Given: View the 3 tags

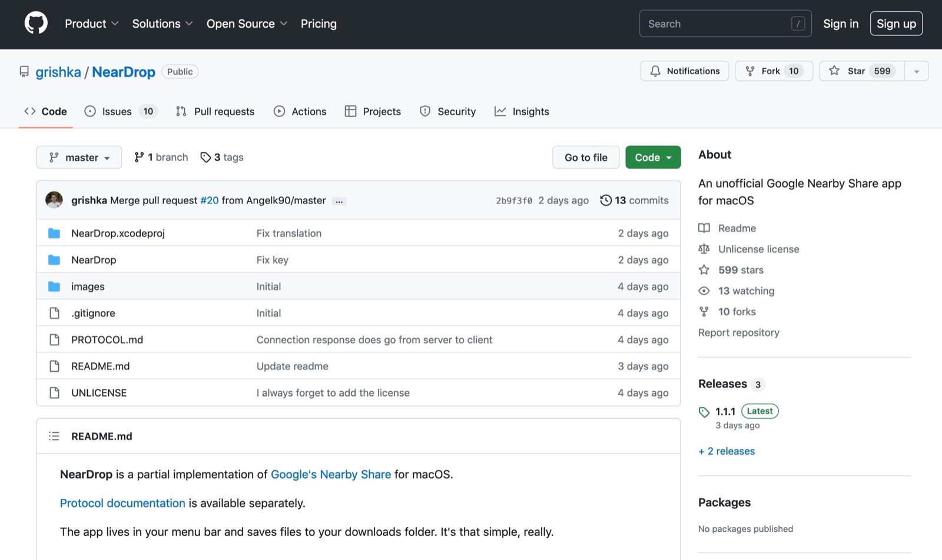Looking at the screenshot, I should point(222,157).
